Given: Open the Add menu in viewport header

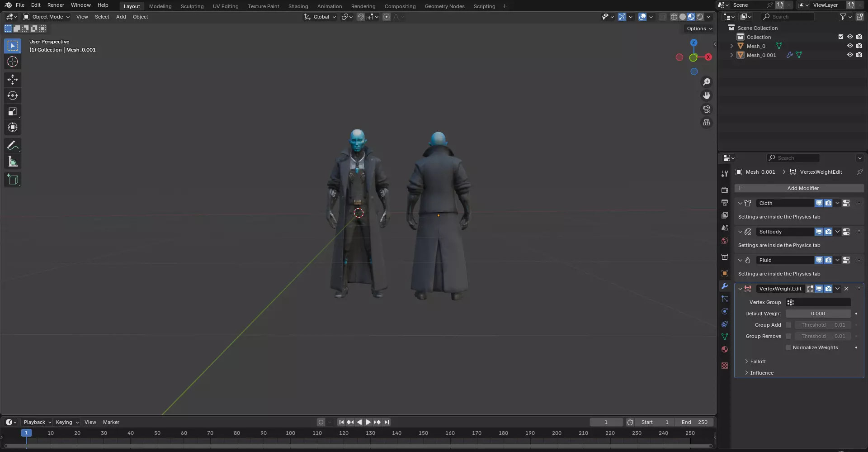Looking at the screenshot, I should tap(121, 17).
